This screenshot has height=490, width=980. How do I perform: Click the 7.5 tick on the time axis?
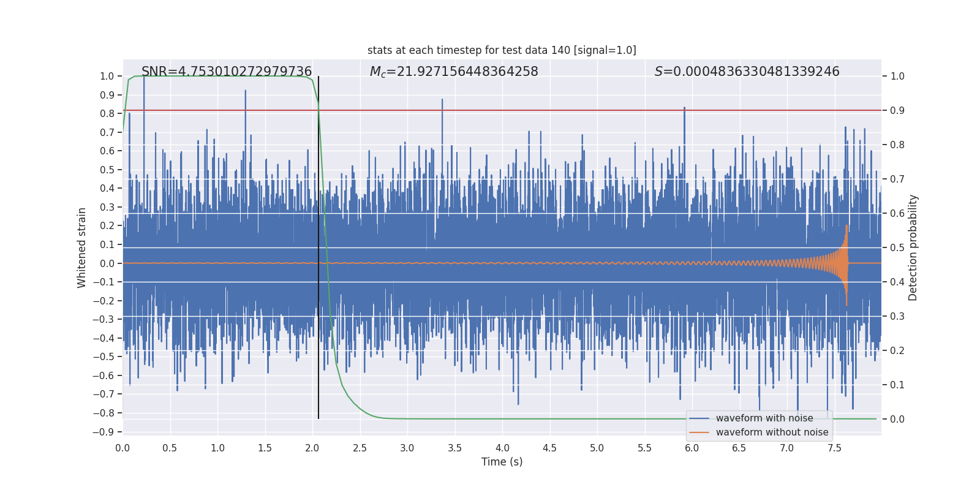click(x=834, y=448)
